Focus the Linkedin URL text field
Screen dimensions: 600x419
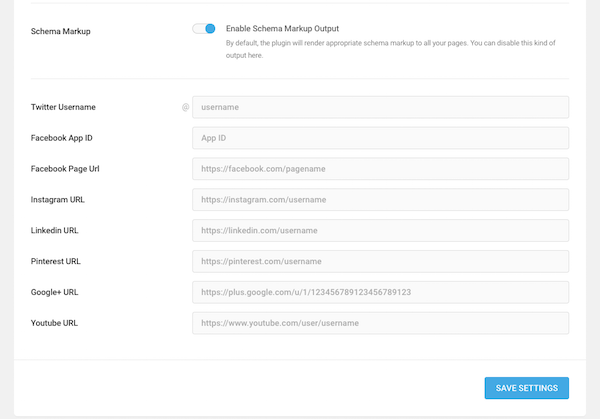coord(380,231)
